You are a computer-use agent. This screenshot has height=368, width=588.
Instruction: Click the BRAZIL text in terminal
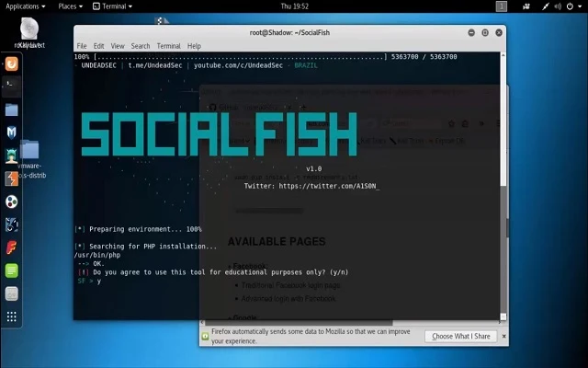click(306, 65)
